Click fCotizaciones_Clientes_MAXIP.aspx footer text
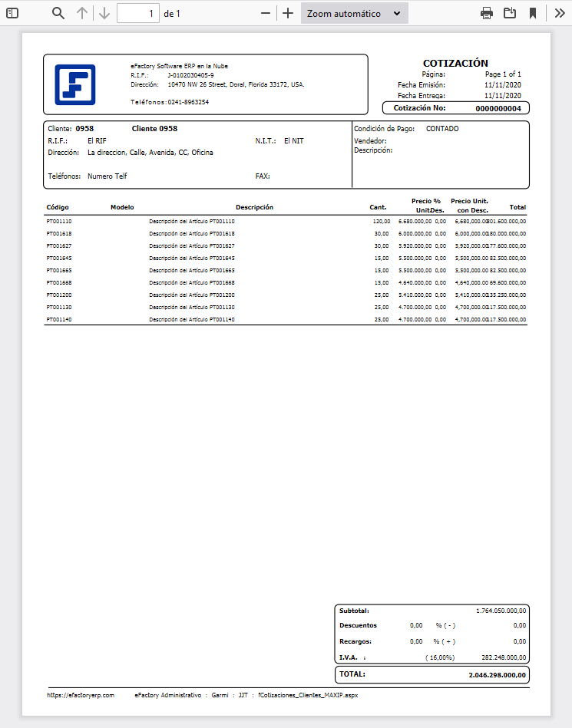The image size is (572, 728). pyautogui.click(x=308, y=695)
